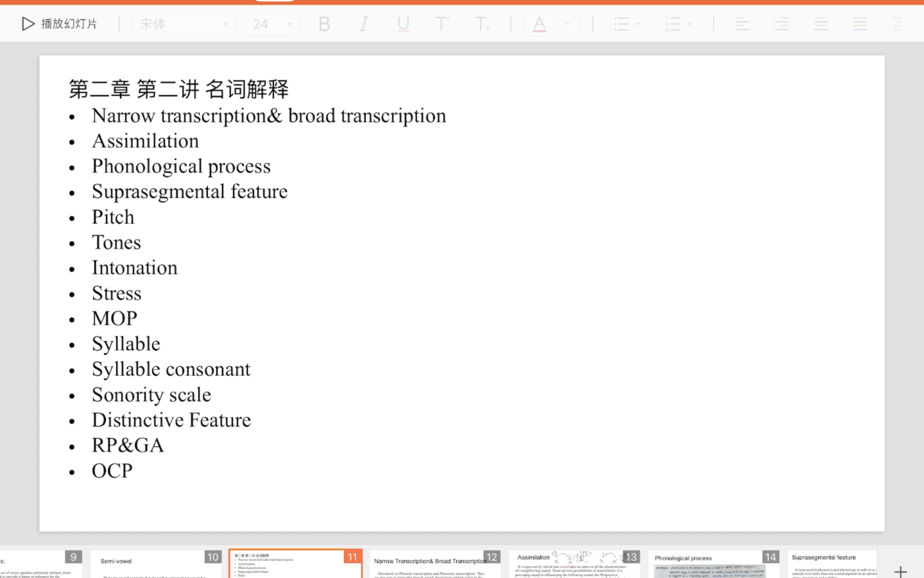Toggle Bold formatting icon
The image size is (924, 578).
coord(324,24)
